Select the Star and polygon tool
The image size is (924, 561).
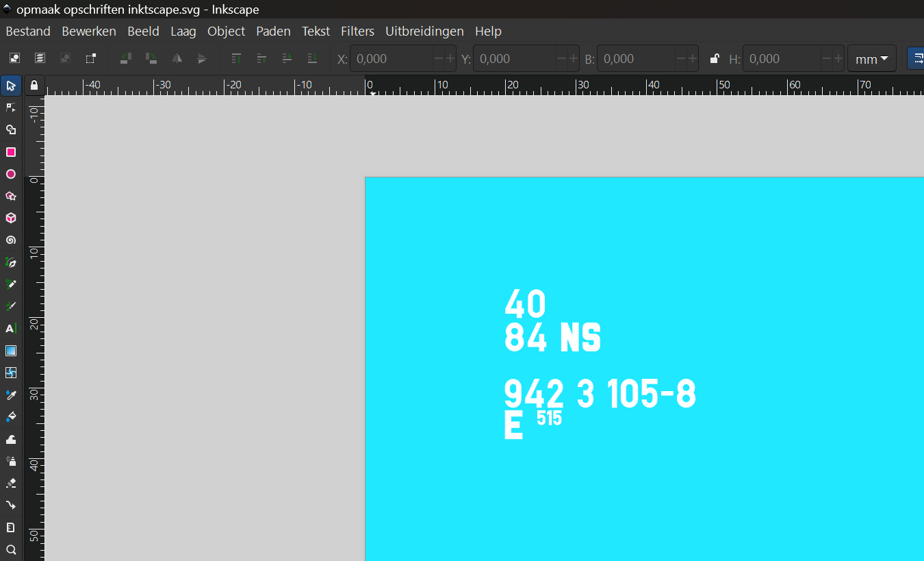pos(11,196)
